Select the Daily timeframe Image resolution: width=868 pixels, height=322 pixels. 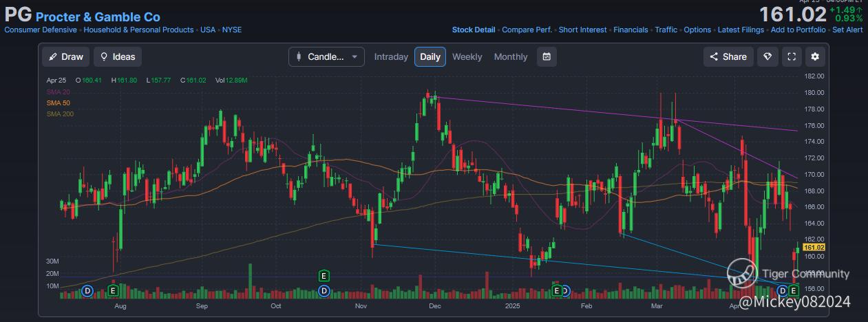click(430, 56)
